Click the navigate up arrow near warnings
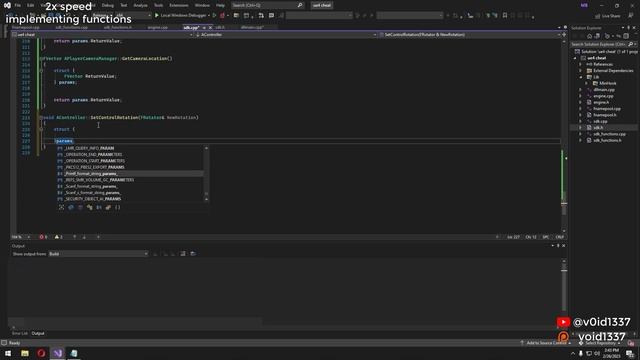Screen dimensions: 640x360 pos(74,237)
